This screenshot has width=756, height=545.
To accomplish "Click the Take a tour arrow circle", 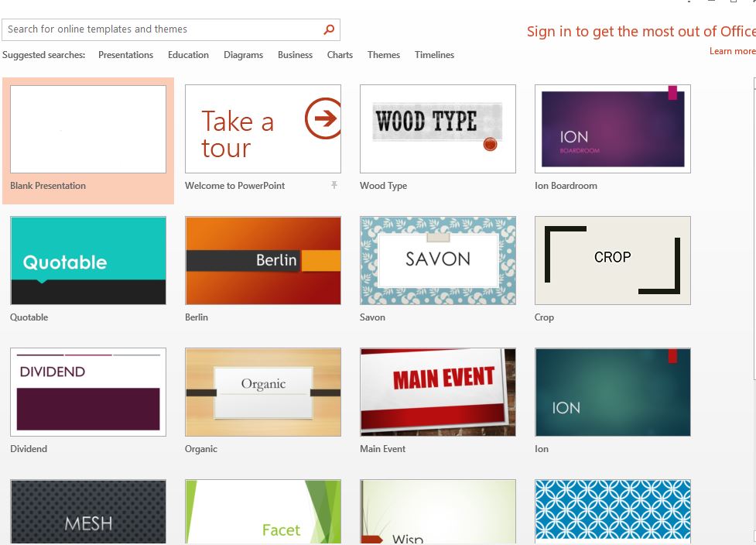I will [x=323, y=118].
